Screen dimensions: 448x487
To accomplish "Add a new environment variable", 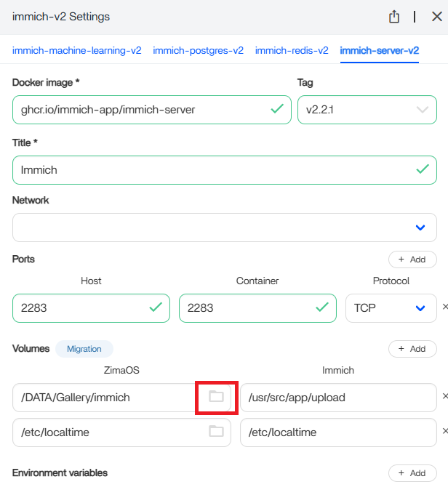I will pos(412,473).
